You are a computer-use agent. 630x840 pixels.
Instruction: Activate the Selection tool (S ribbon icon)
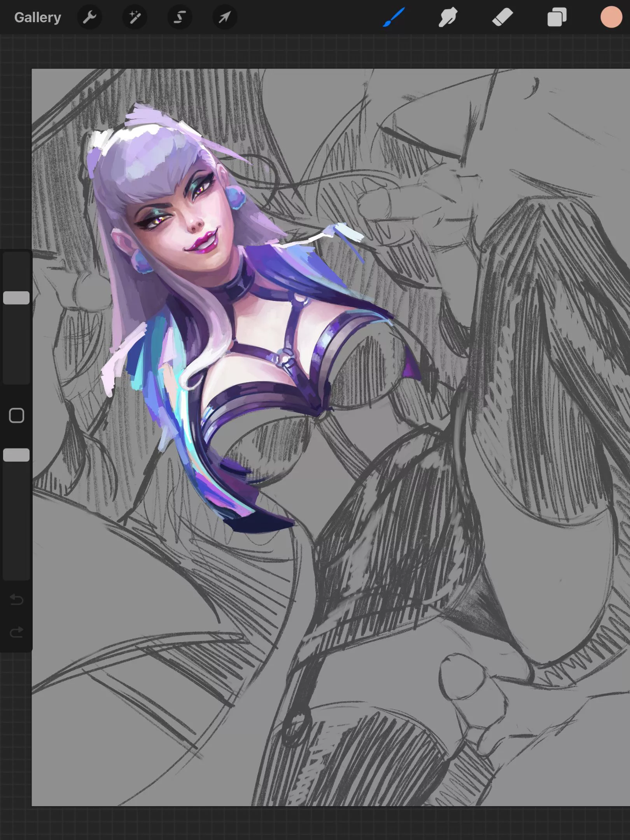coord(179,17)
